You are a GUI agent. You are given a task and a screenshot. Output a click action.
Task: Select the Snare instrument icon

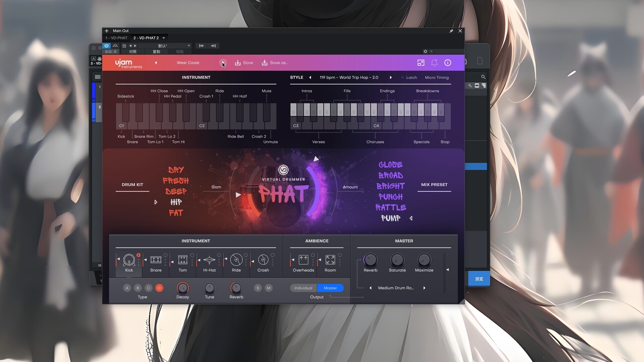coord(156,260)
